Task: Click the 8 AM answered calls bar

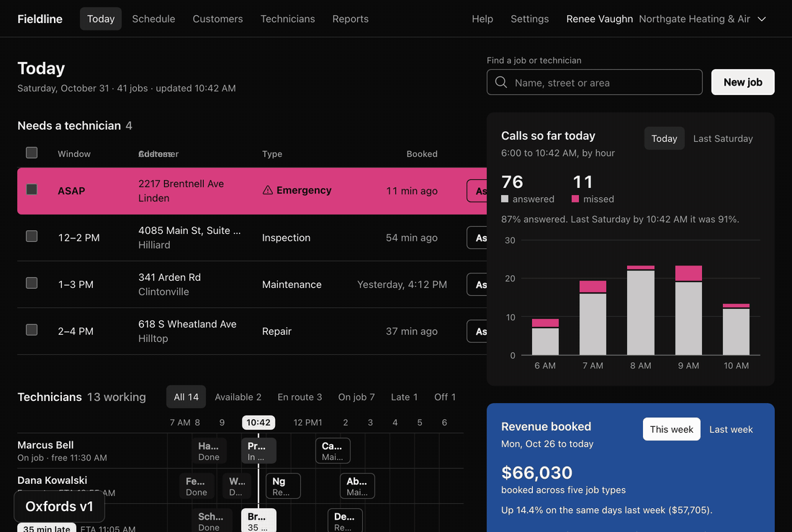Action: 641,312
